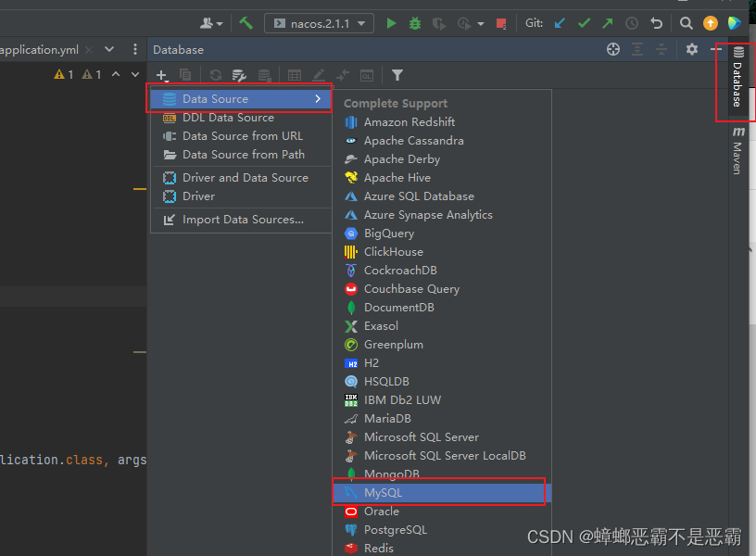Select Microsoft SQL Server entry

point(442,437)
